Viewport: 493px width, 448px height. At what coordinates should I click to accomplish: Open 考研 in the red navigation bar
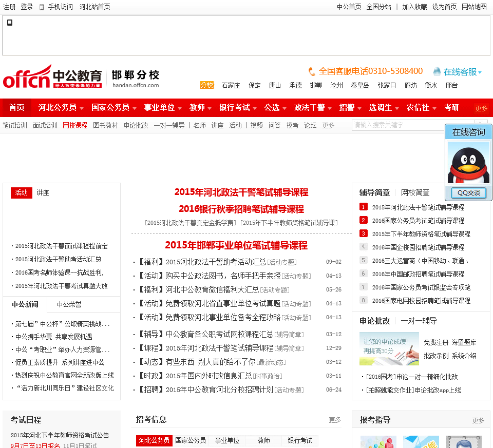tap(451, 107)
